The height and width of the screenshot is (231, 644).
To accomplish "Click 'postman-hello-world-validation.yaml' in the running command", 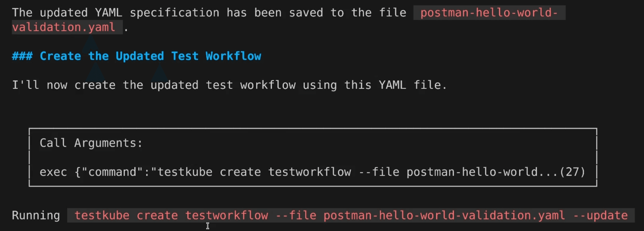I will coord(444,216).
